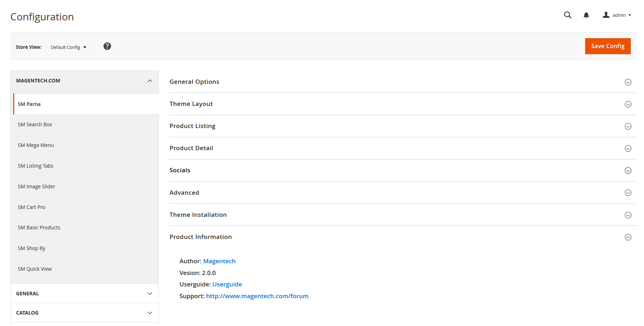
Task: Open the Magentech author link
Action: point(219,261)
